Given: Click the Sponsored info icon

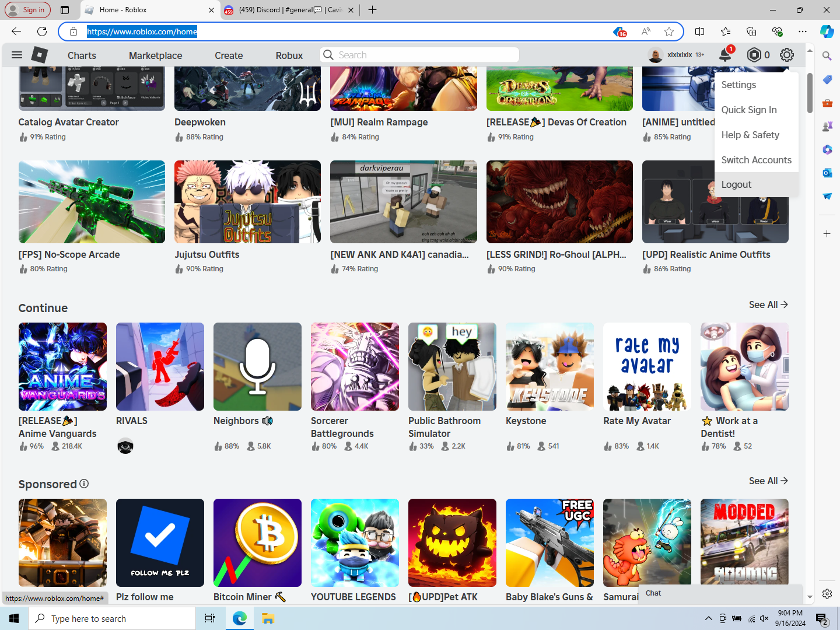Looking at the screenshot, I should point(84,484).
